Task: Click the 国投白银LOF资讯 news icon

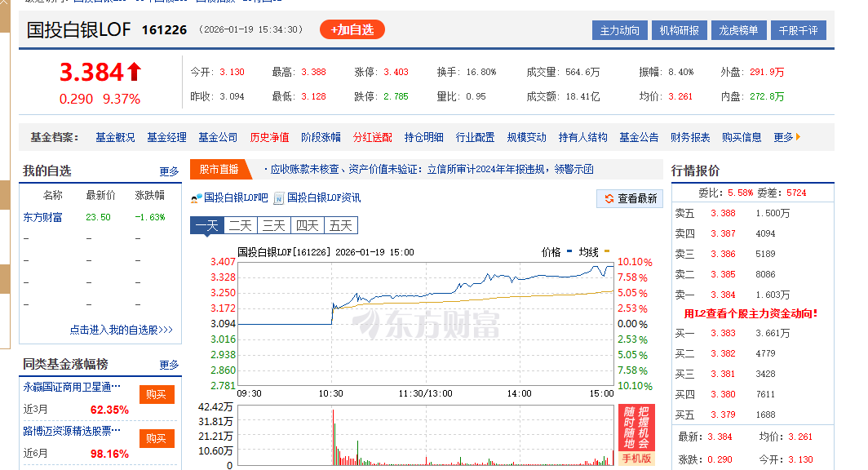Action: point(279,198)
